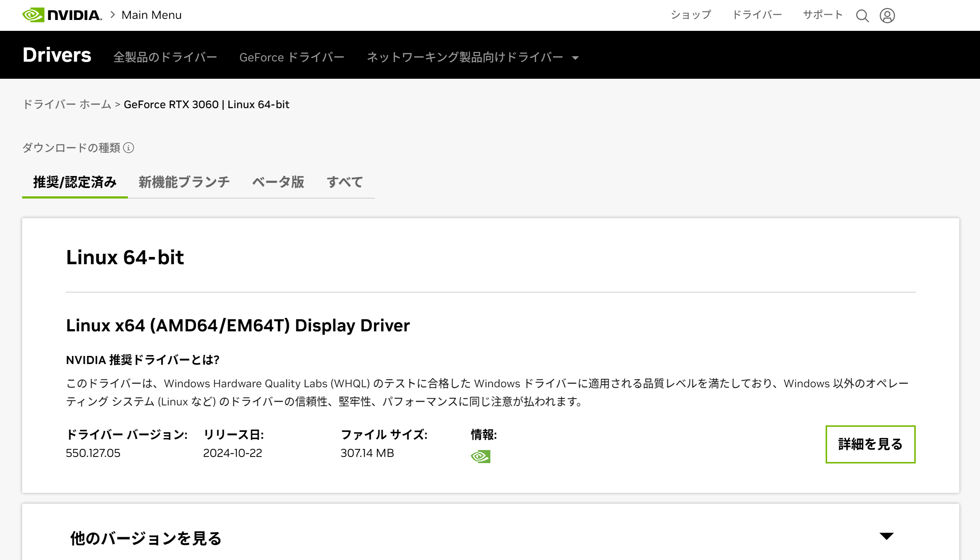Open the ドライバー menu in the header
The height and width of the screenshot is (560, 980).
coord(757,15)
